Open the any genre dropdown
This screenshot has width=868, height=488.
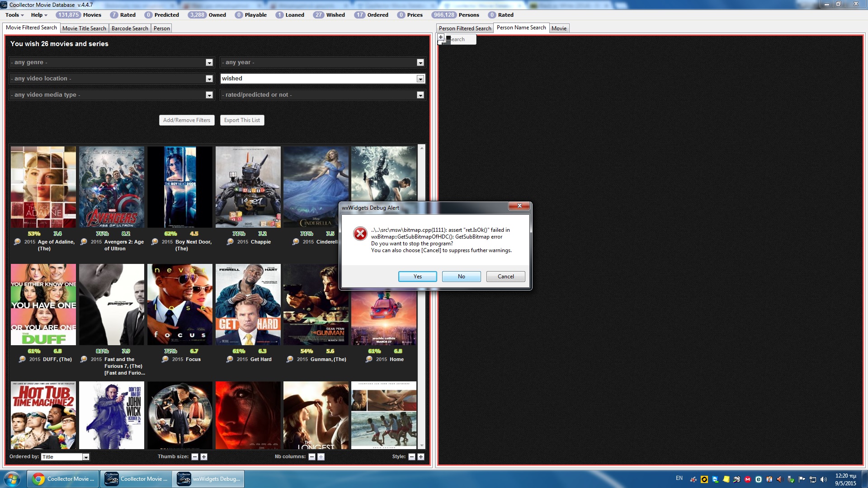(x=111, y=62)
